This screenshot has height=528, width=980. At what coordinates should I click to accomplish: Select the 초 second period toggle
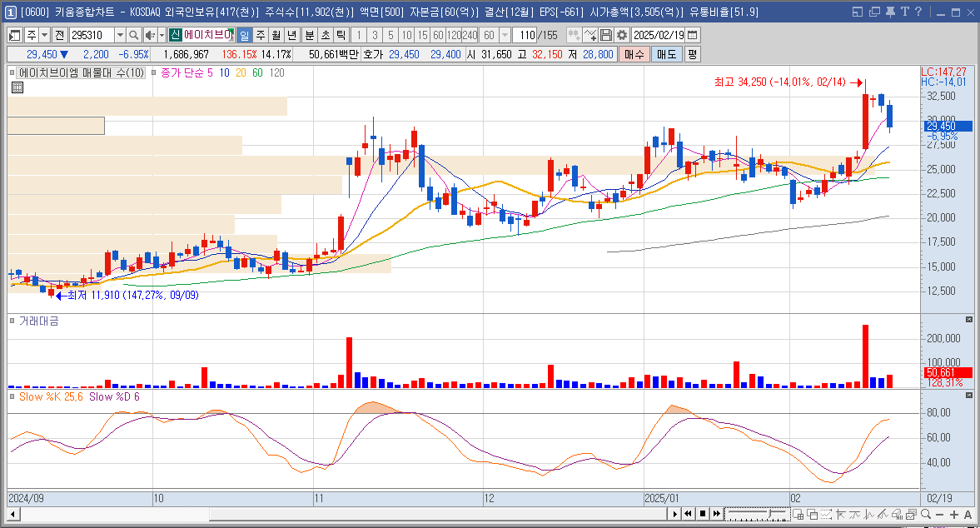coord(325,35)
